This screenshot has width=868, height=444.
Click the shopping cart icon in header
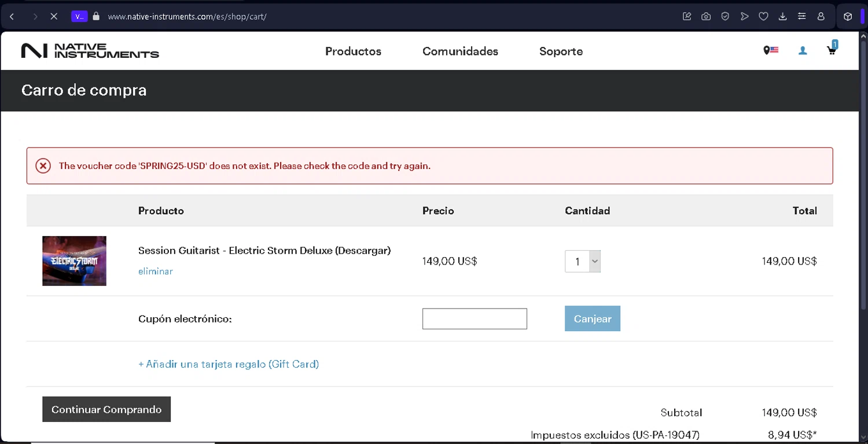832,50
